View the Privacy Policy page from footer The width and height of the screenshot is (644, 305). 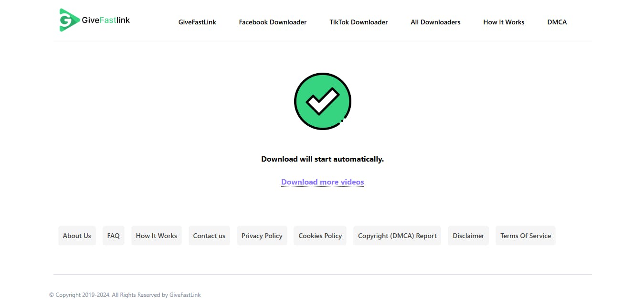262,236
